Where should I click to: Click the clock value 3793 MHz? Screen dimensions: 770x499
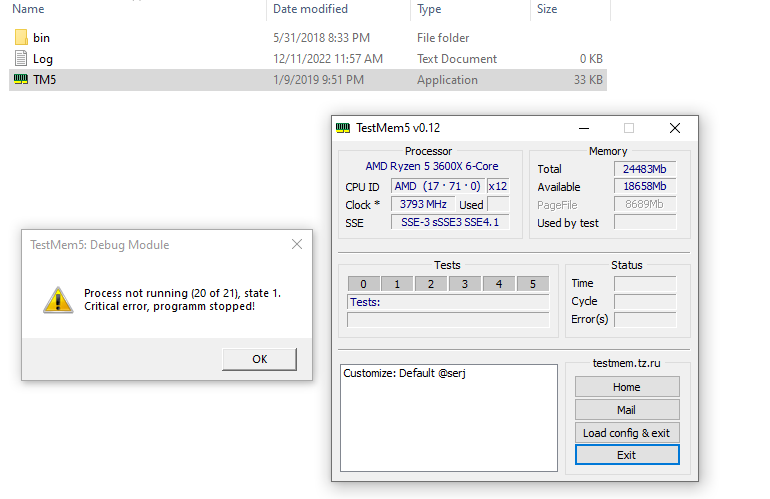click(423, 204)
